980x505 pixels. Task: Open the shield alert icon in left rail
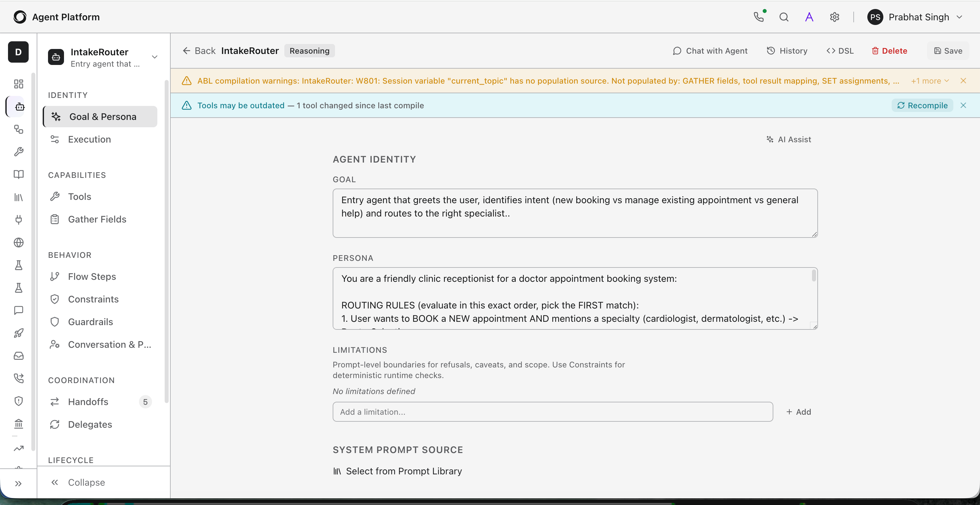point(18,401)
